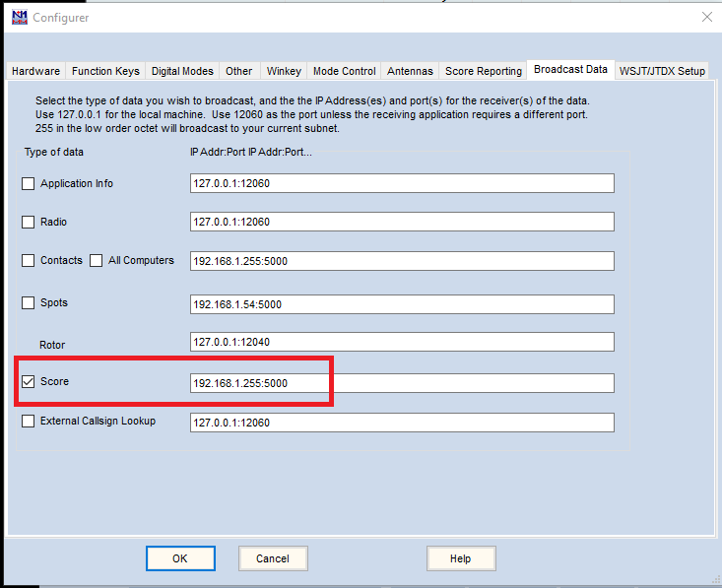
Task: Open the Score Reporting tab
Action: [x=484, y=71]
